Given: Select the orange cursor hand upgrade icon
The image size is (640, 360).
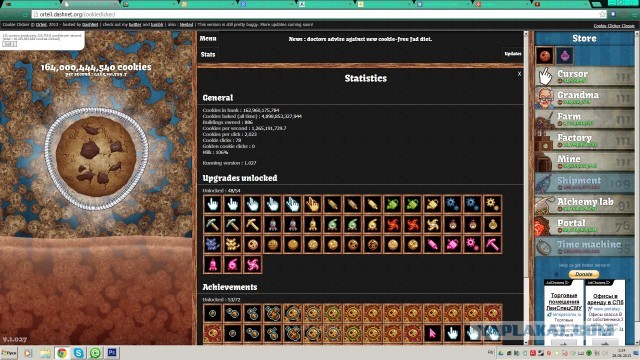Looking at the screenshot, I should tap(313, 204).
